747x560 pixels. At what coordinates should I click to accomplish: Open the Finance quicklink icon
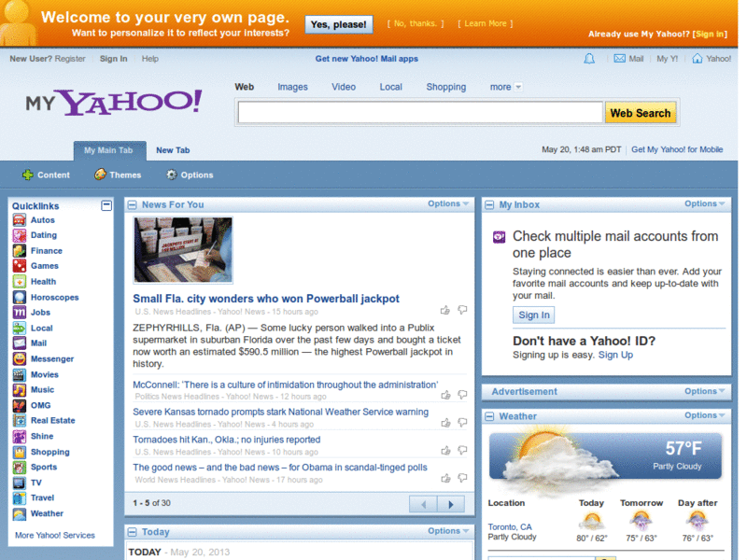20,250
